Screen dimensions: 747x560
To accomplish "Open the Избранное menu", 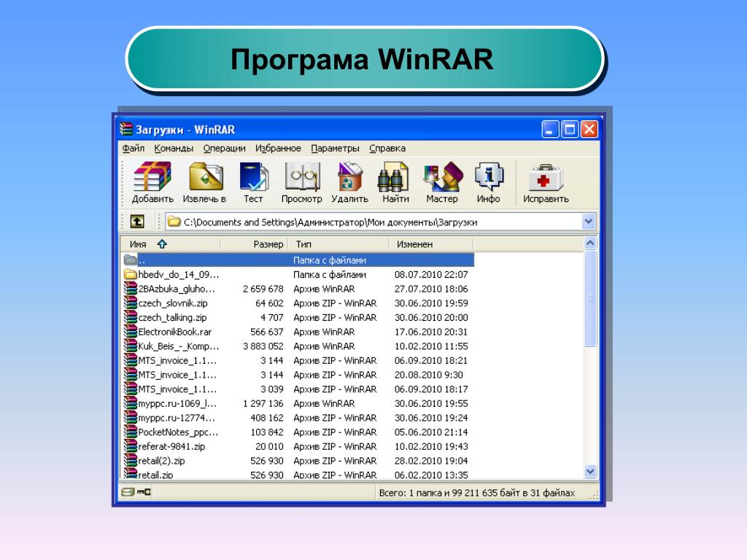I will 278,148.
